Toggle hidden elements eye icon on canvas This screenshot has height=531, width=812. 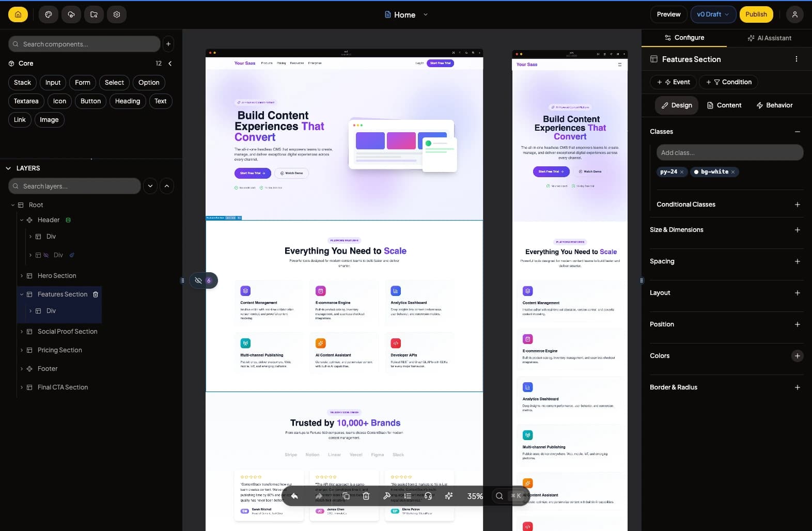click(x=198, y=280)
